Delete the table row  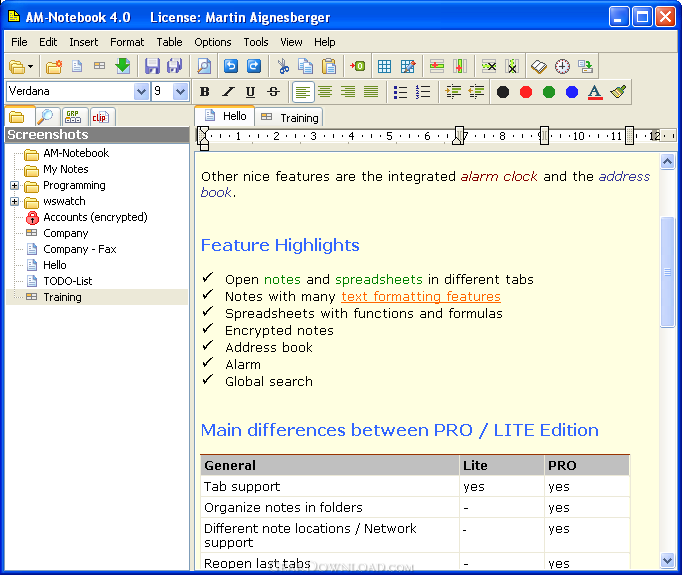point(489,67)
